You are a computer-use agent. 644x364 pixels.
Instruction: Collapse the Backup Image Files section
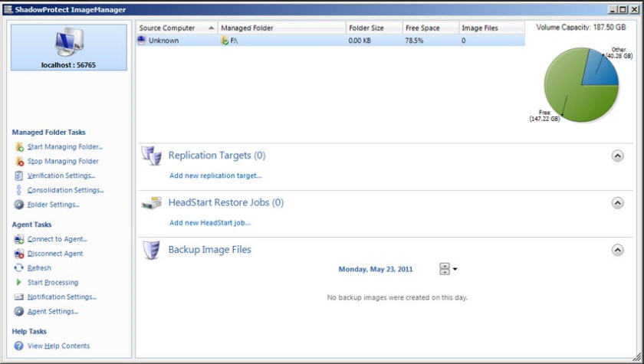tap(618, 251)
